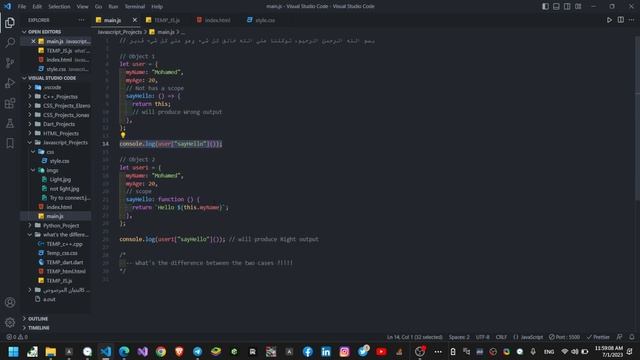Click the Port: 5500 Live Server item
Screen dimensions: 640x360
[564, 337]
